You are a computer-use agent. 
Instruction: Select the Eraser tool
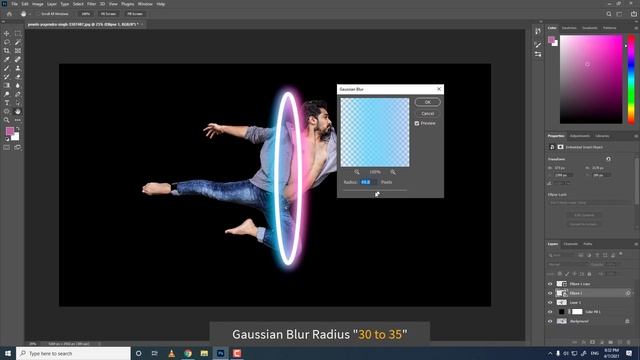click(18, 77)
